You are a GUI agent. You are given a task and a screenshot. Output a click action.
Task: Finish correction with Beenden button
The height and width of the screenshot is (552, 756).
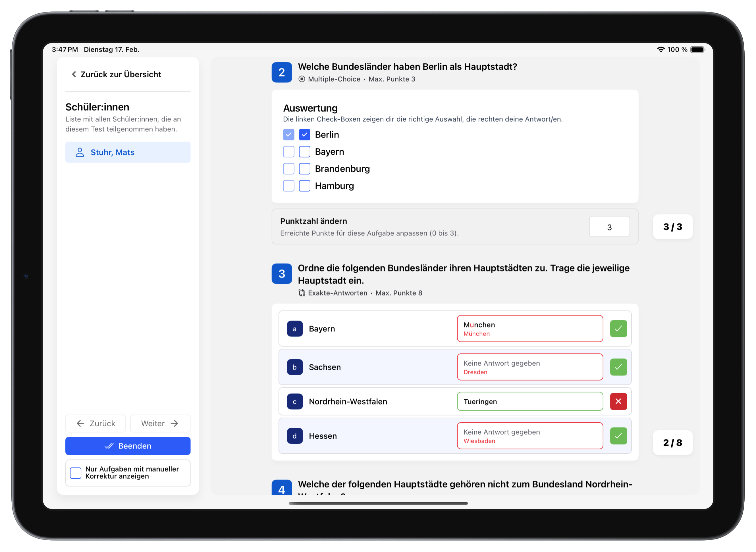(128, 446)
